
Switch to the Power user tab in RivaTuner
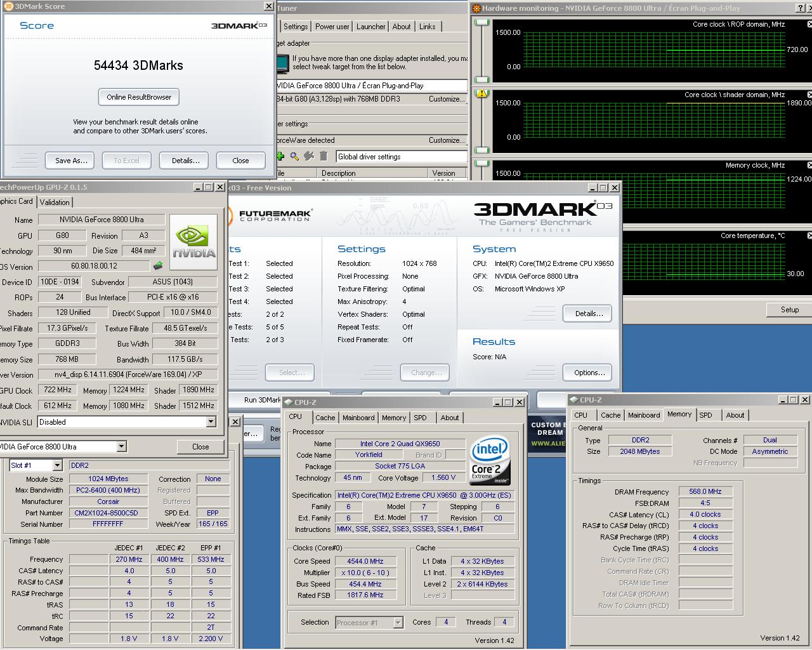pos(332,27)
